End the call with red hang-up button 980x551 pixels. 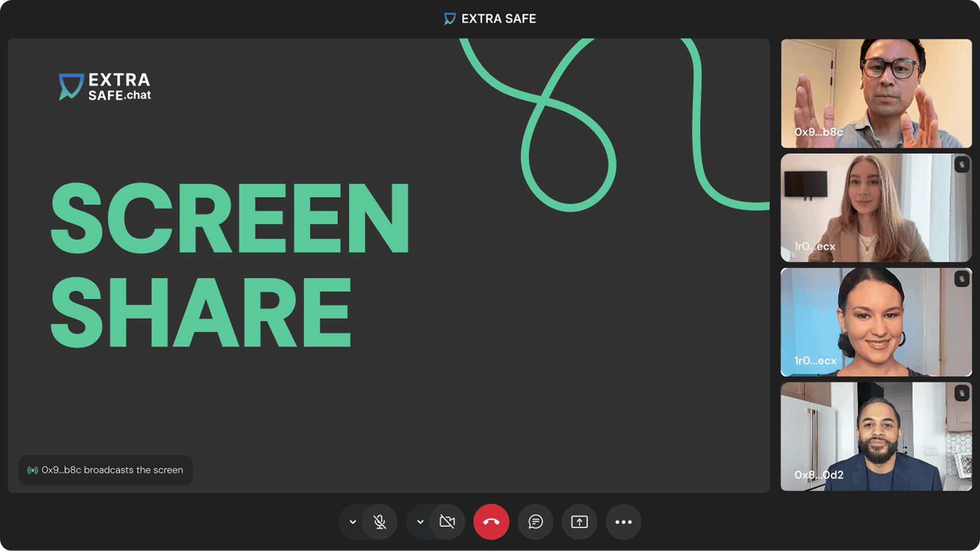pos(491,522)
